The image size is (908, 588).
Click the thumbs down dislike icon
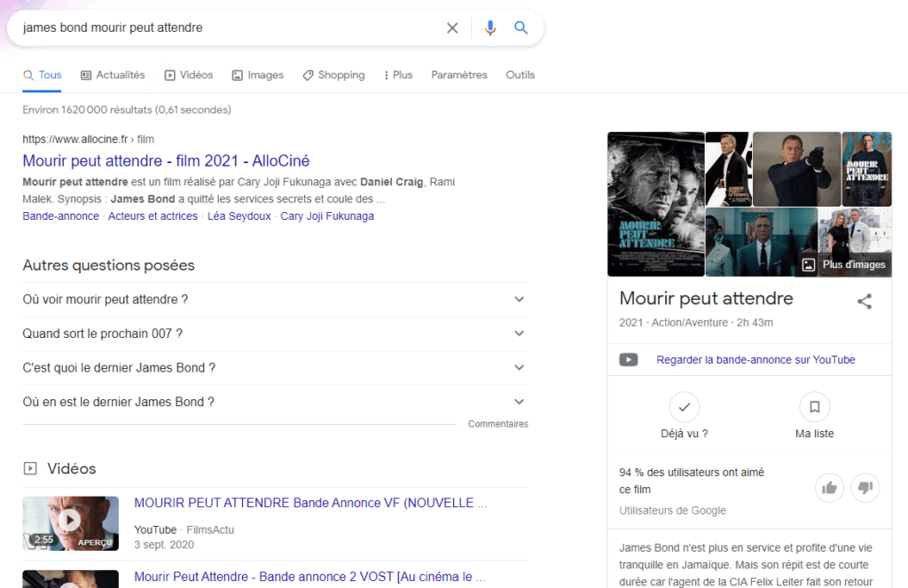[865, 487]
